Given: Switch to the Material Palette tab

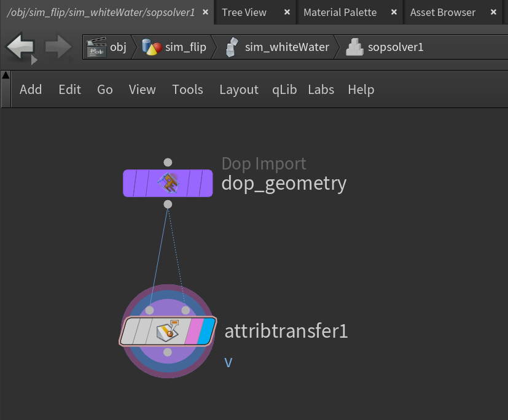Looking at the screenshot, I should (x=340, y=12).
